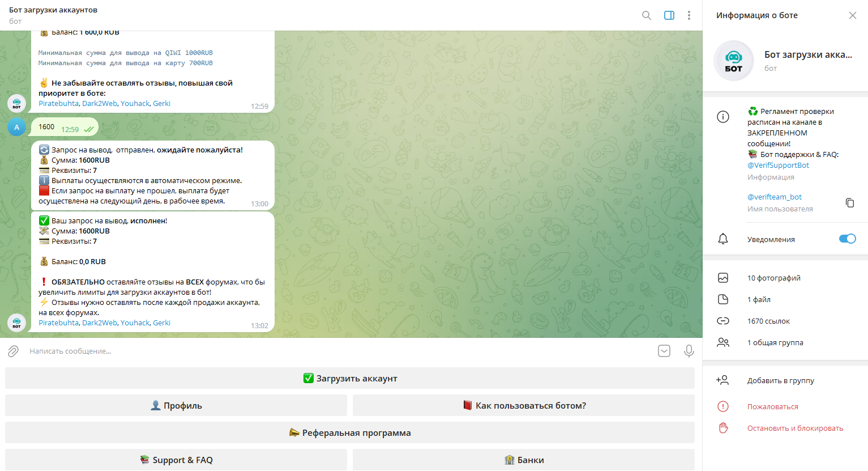Collapse the bot keyboard with chevron icon
The height and width of the screenshot is (471, 868).
664,351
